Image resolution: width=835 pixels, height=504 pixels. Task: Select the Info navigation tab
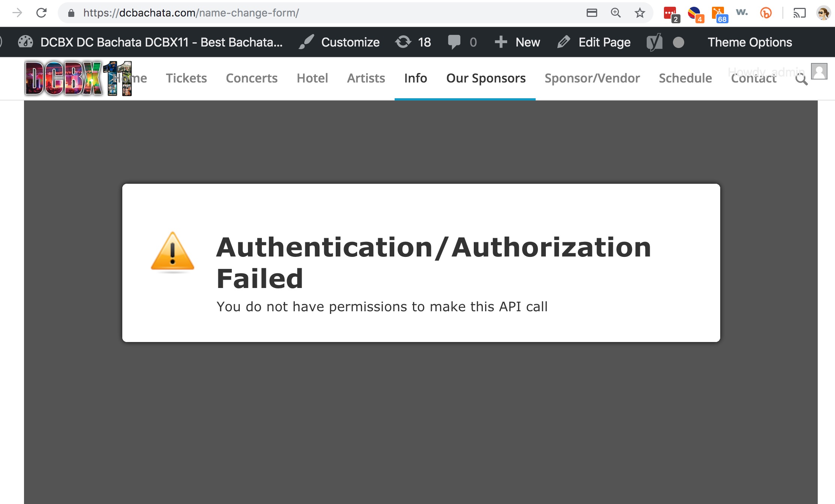coord(416,78)
